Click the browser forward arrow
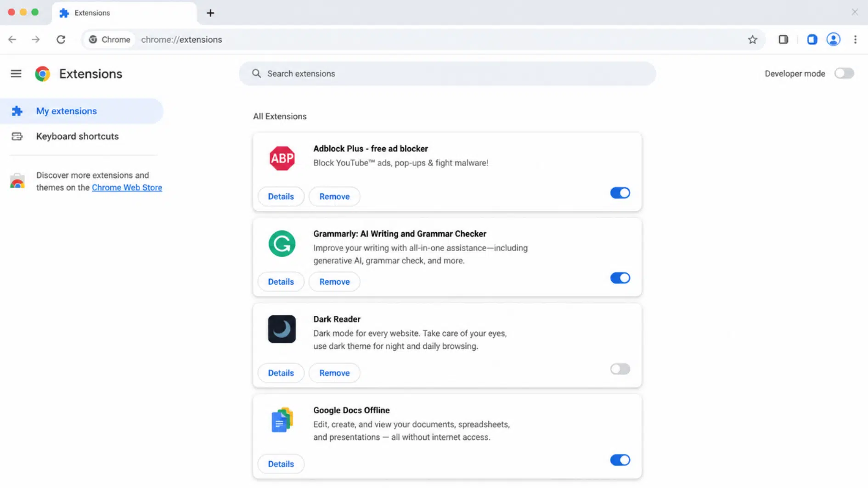Image resolution: width=868 pixels, height=488 pixels. (x=36, y=39)
